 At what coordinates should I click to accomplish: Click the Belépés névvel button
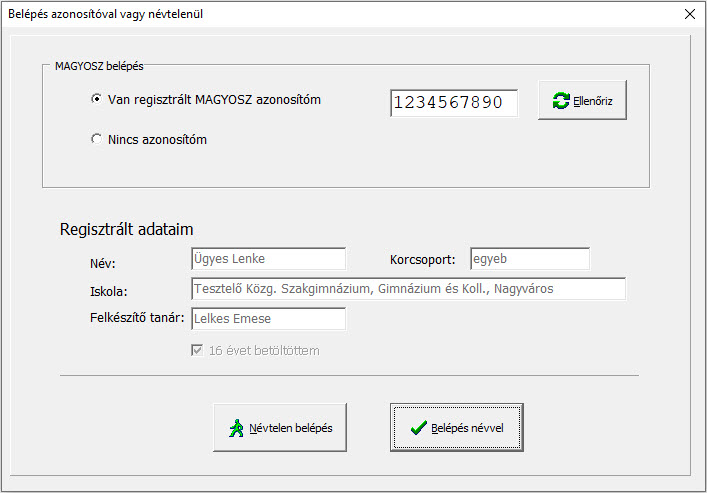(457, 427)
